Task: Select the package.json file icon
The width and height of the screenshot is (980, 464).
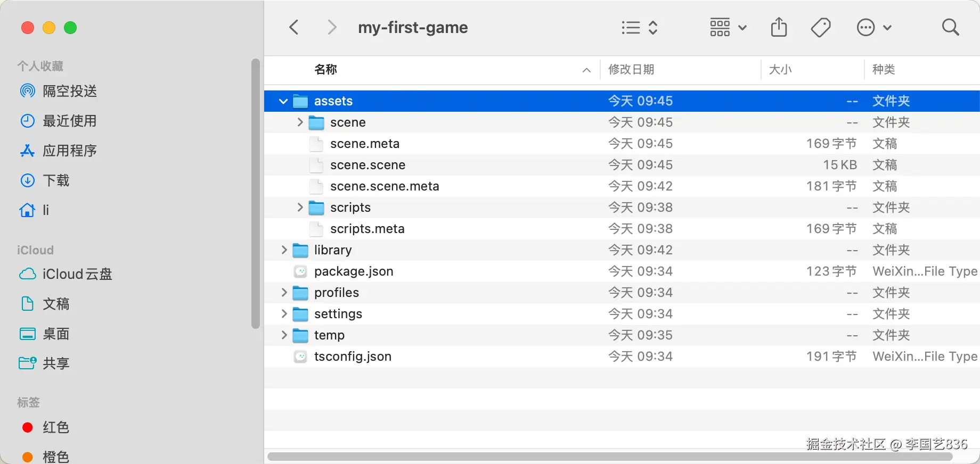Action: 300,271
